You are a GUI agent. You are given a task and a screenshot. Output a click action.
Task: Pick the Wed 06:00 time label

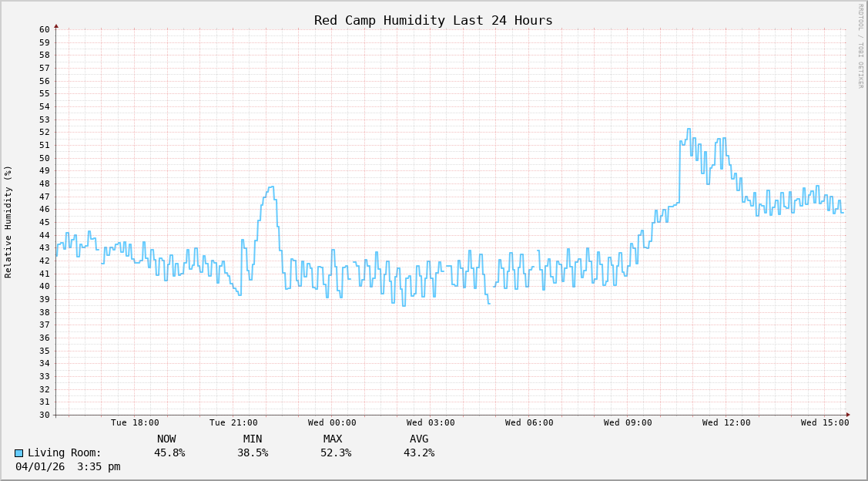(529, 422)
